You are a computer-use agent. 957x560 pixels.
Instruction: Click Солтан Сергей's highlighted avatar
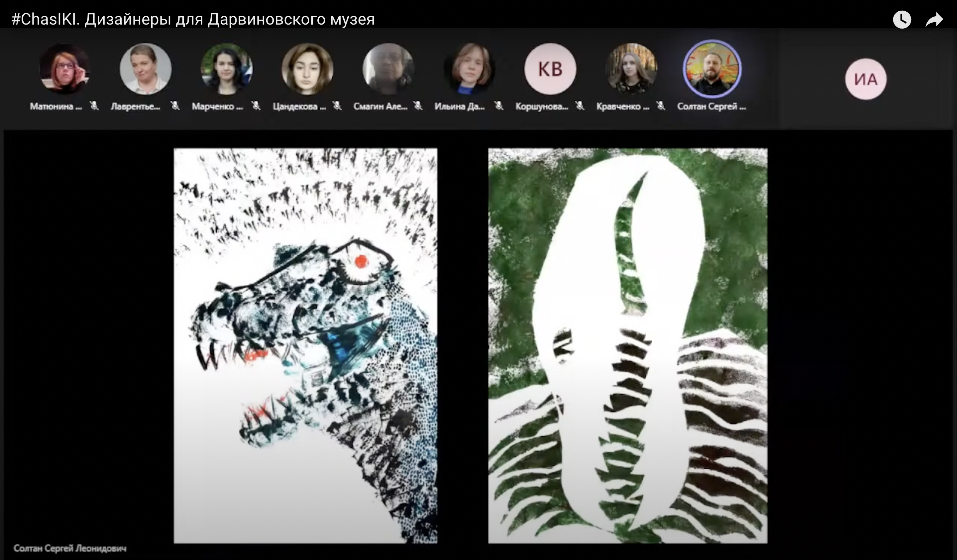coord(712,69)
